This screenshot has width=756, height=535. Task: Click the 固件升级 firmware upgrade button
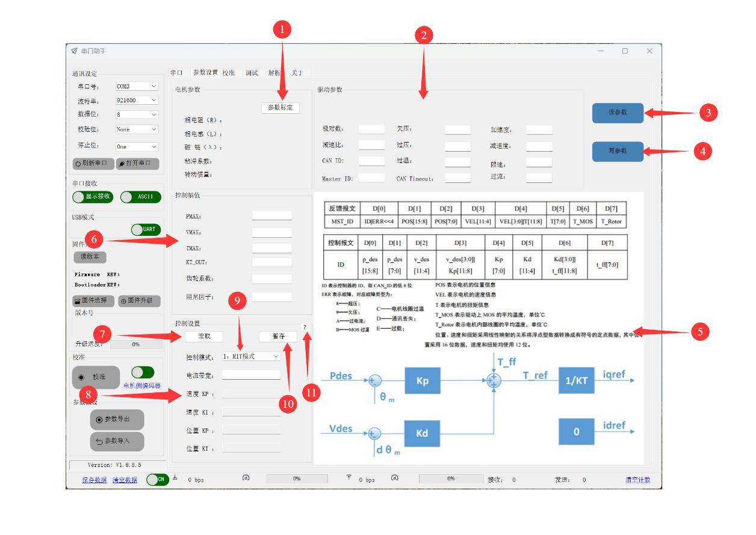point(140,301)
